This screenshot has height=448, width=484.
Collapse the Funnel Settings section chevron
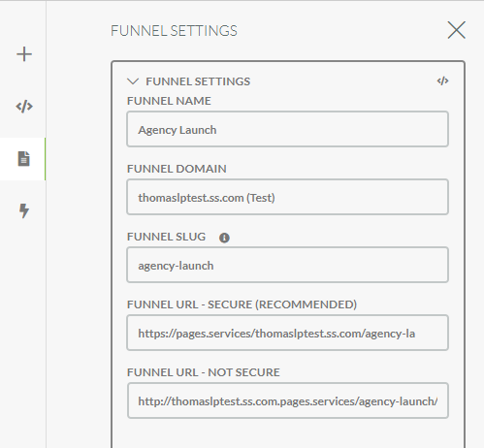point(133,81)
